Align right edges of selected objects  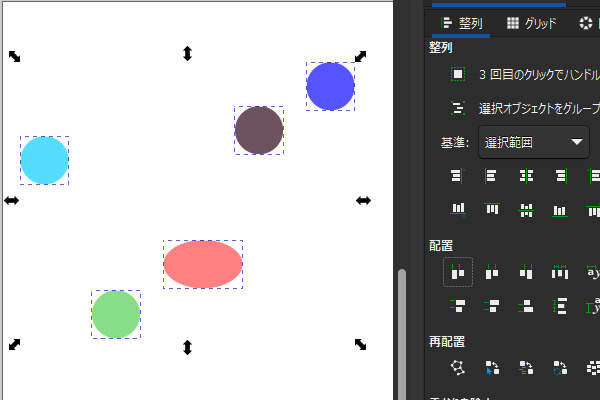(x=560, y=176)
